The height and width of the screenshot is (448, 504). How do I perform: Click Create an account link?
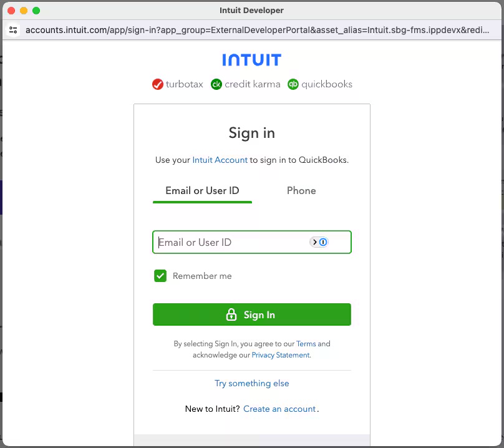[279, 409]
